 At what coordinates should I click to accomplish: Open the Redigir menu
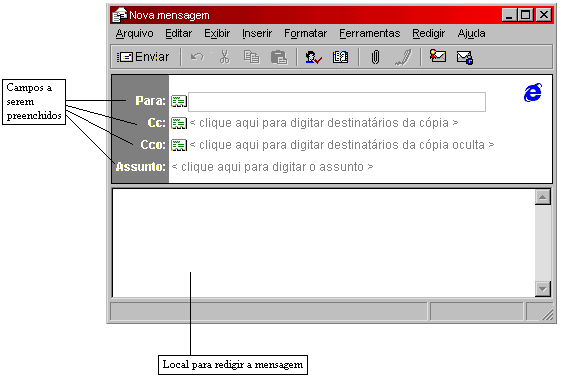pyautogui.click(x=428, y=33)
